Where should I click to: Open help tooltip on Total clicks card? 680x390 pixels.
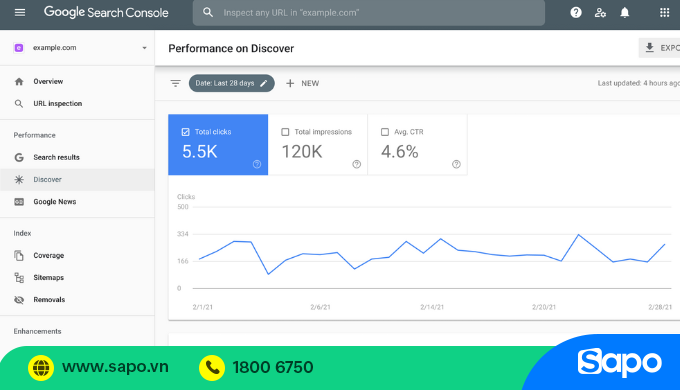point(257,164)
